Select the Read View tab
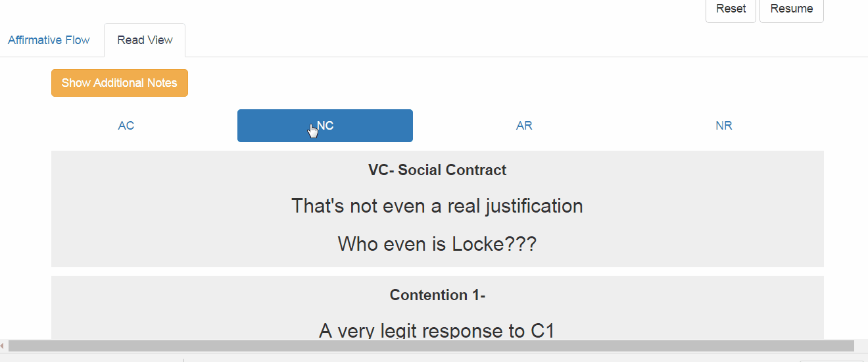868x362 pixels. click(145, 40)
